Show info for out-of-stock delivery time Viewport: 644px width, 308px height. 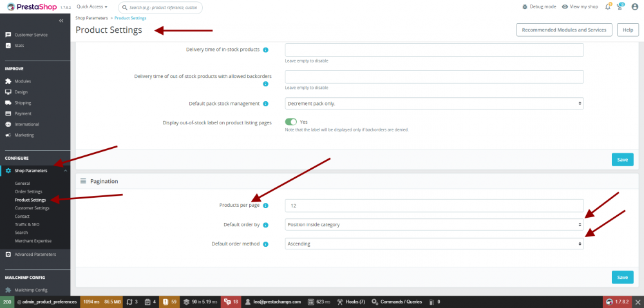coord(265,84)
